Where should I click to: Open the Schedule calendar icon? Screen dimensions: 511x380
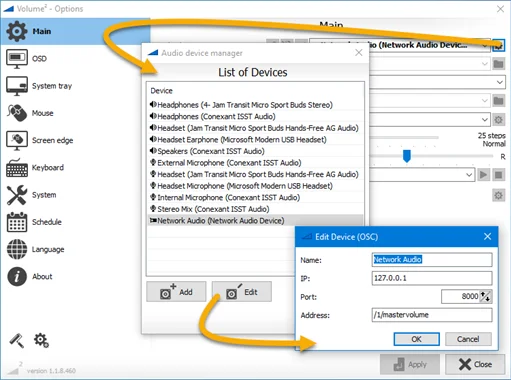click(x=17, y=222)
